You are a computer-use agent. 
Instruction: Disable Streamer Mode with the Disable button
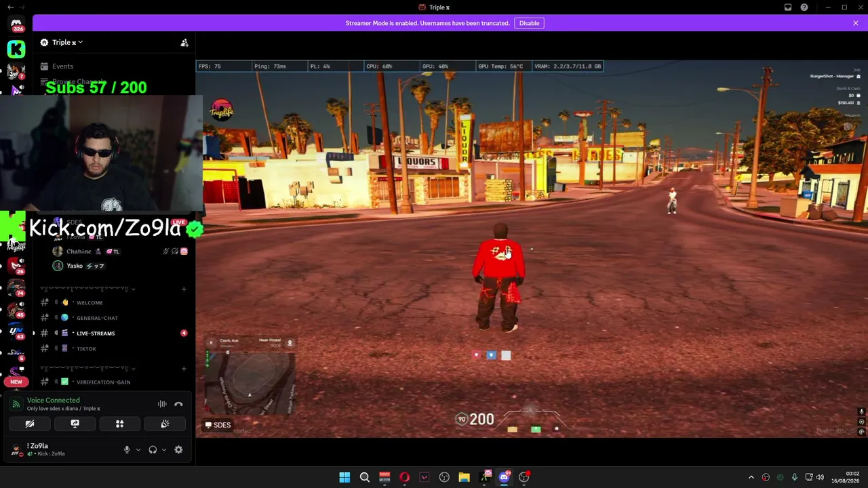coord(529,23)
